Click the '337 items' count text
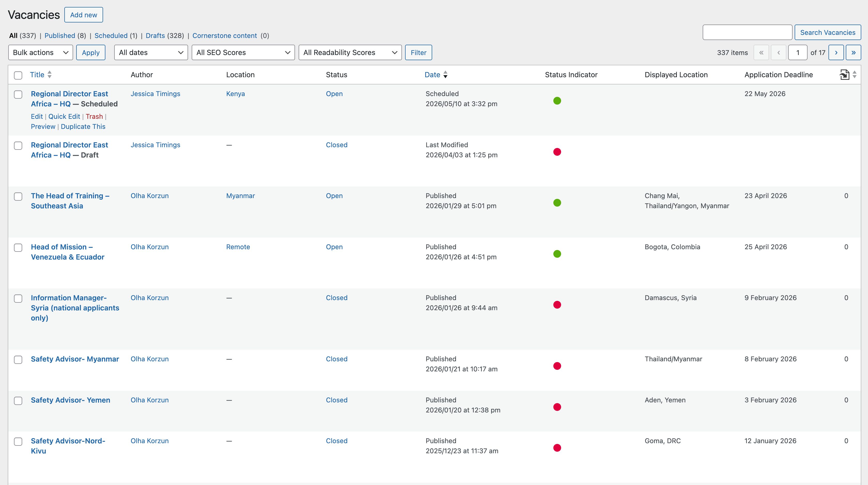Viewport: 868px width, 485px height. tap(732, 52)
